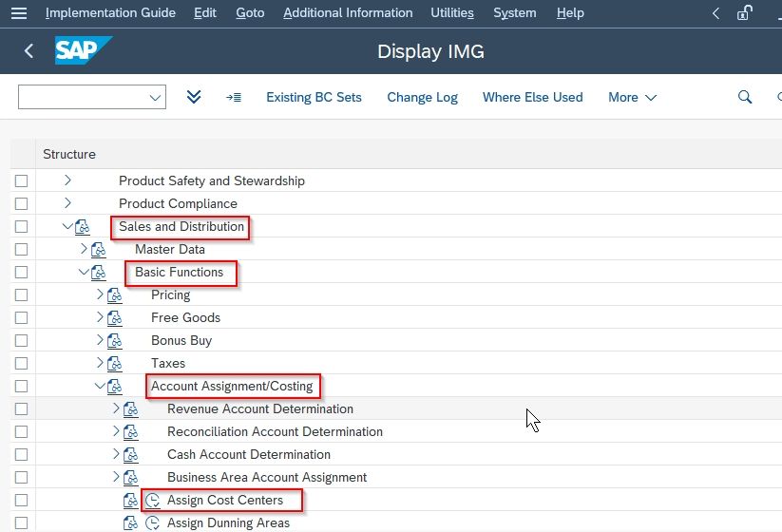Execute the Assign Dunning Areas activity clock icon

153,523
